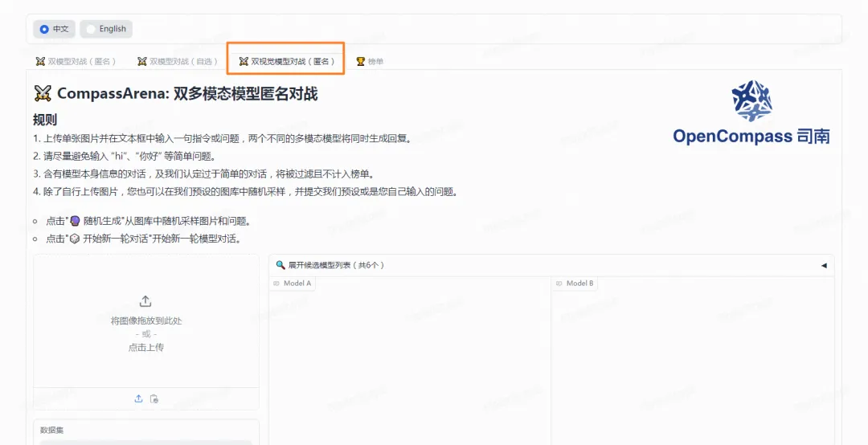Screen dimensions: 868x445
Task: Click rule 2 about avoiding "hi"、"你好"
Action: pyautogui.click(x=125, y=156)
